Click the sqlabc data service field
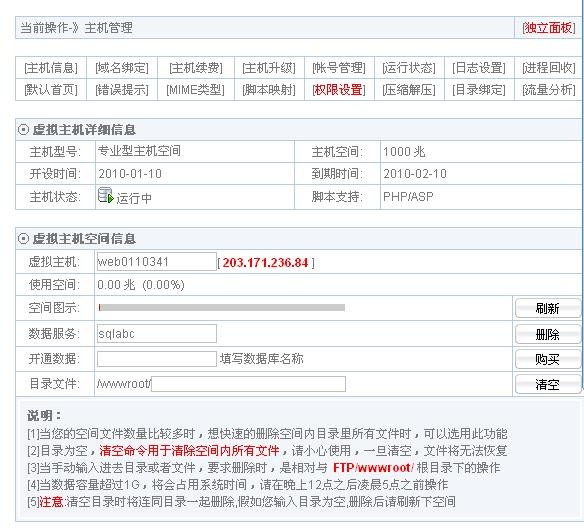 (x=157, y=334)
